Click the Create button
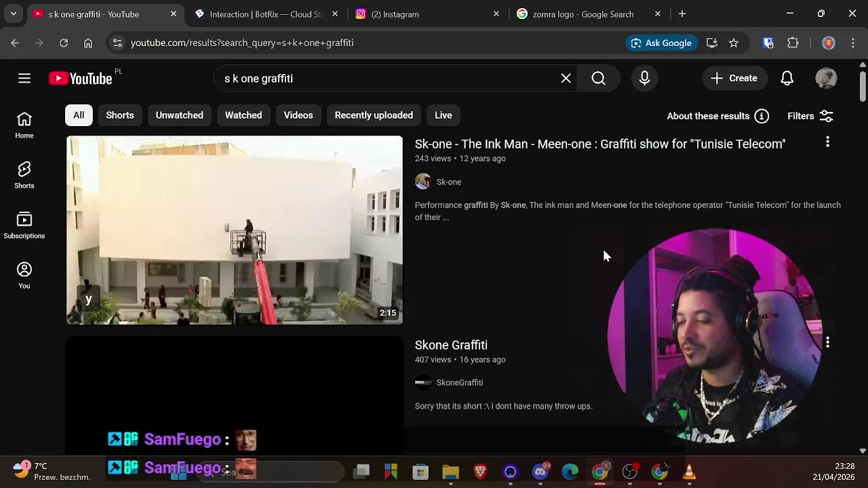Screen dimensions: 868x488 [734, 79]
